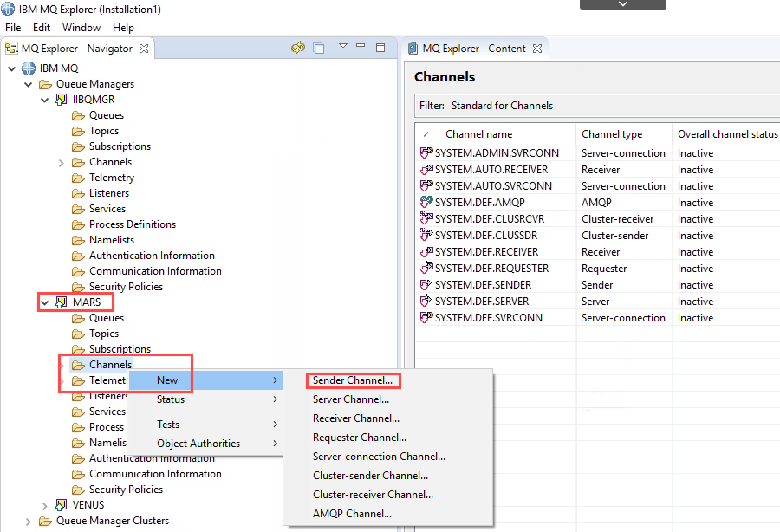Click the collapse all icon in Navigator toolbar
Image resolution: width=780 pixels, height=532 pixels.
click(319, 49)
